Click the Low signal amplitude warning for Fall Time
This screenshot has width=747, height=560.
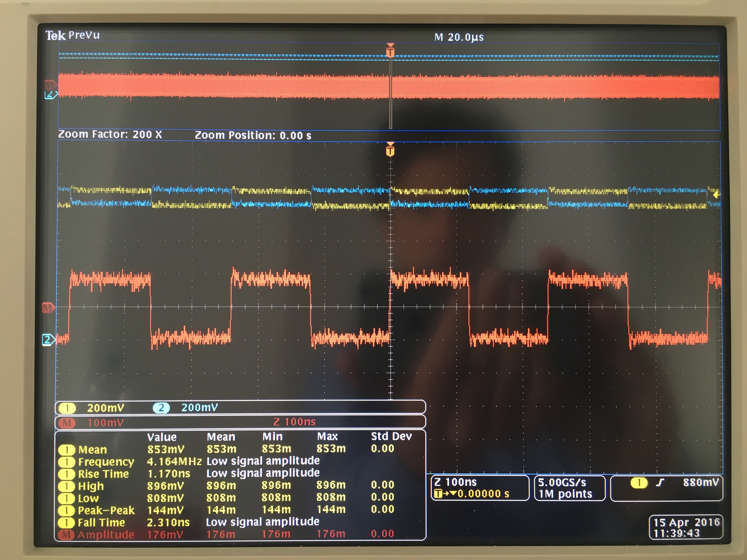(263, 522)
